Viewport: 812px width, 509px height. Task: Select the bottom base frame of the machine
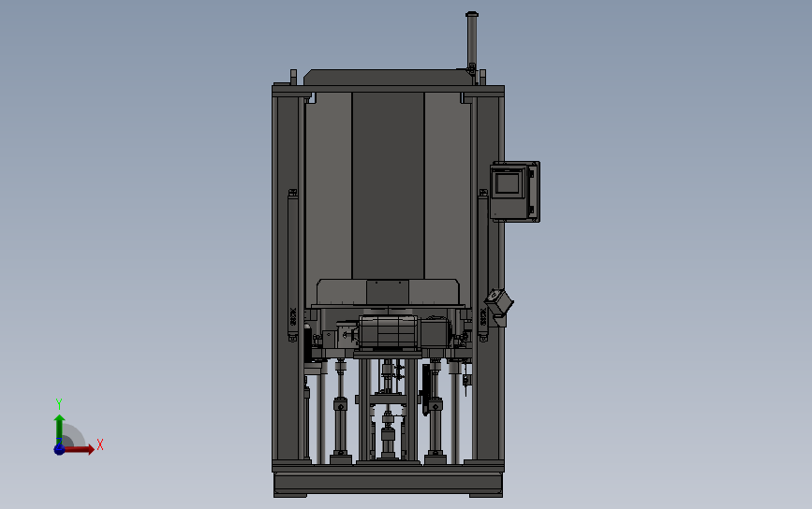click(x=388, y=481)
